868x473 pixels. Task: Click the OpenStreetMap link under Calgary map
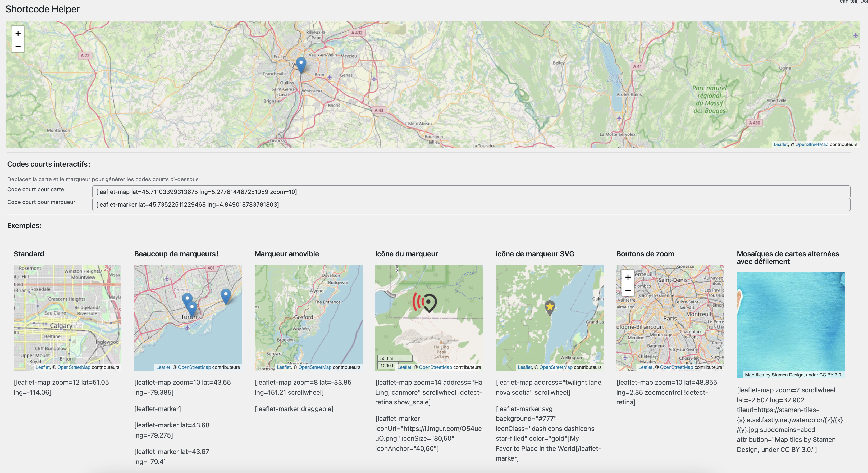click(74, 367)
